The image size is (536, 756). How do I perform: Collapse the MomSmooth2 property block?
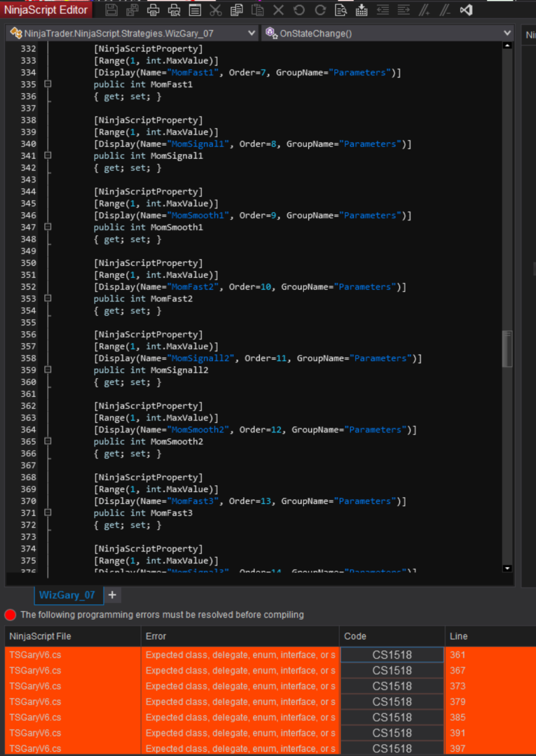(x=47, y=442)
